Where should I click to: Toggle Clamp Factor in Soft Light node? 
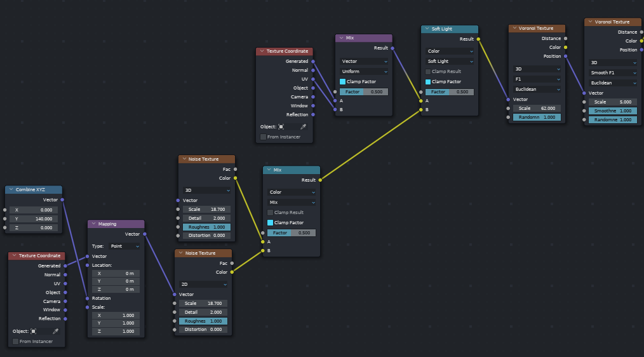428,82
